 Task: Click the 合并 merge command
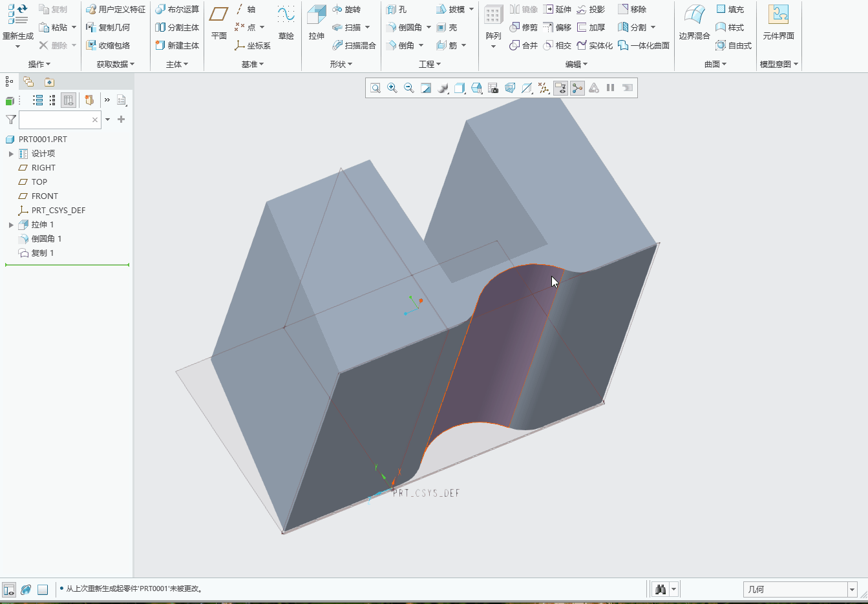coord(523,45)
